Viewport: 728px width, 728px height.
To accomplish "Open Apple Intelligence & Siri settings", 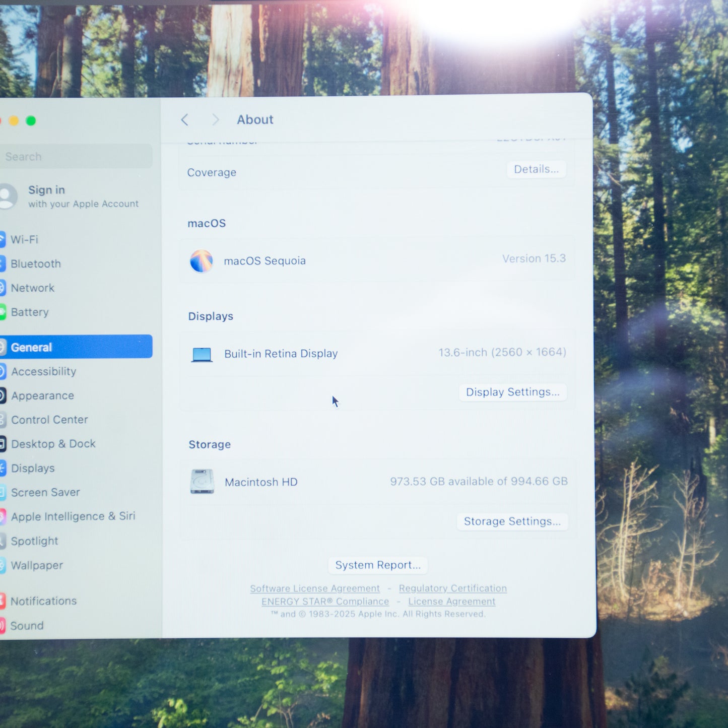I will [x=76, y=516].
